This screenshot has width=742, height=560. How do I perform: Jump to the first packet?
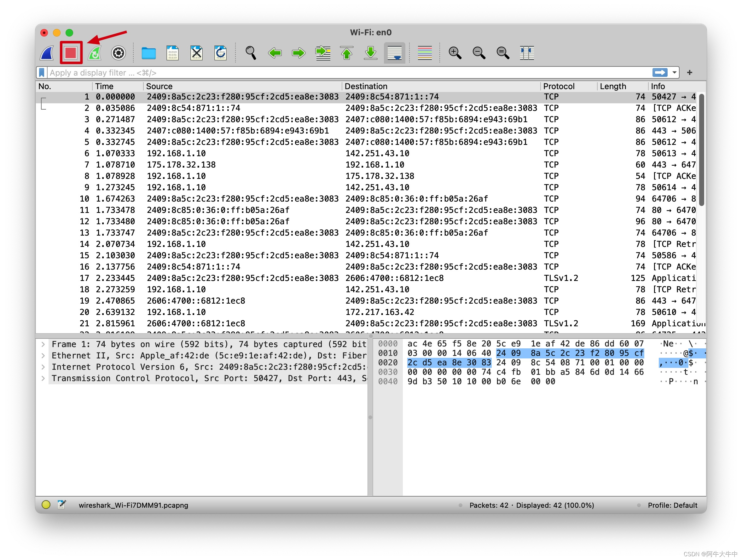pyautogui.click(x=346, y=53)
